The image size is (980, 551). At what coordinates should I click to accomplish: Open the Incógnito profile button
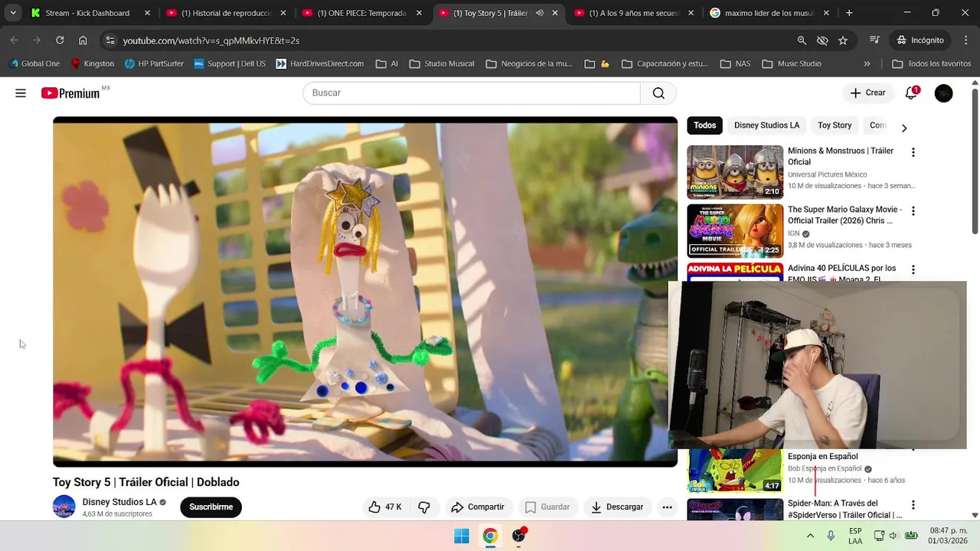(921, 40)
